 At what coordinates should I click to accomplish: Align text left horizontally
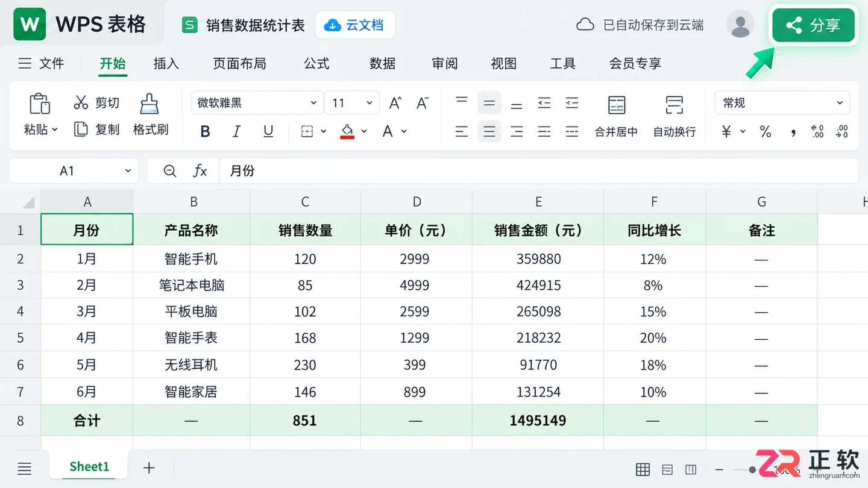click(x=462, y=131)
